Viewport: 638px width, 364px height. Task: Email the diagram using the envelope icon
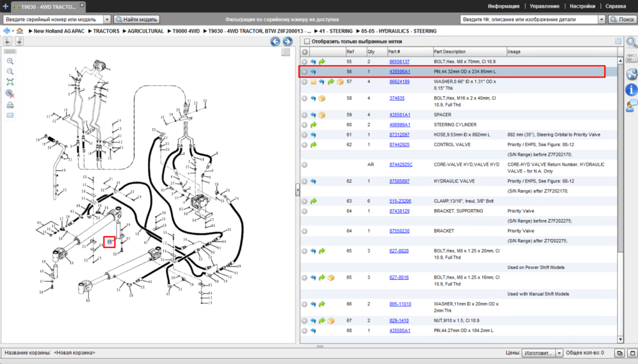pyautogui.click(x=10, y=115)
